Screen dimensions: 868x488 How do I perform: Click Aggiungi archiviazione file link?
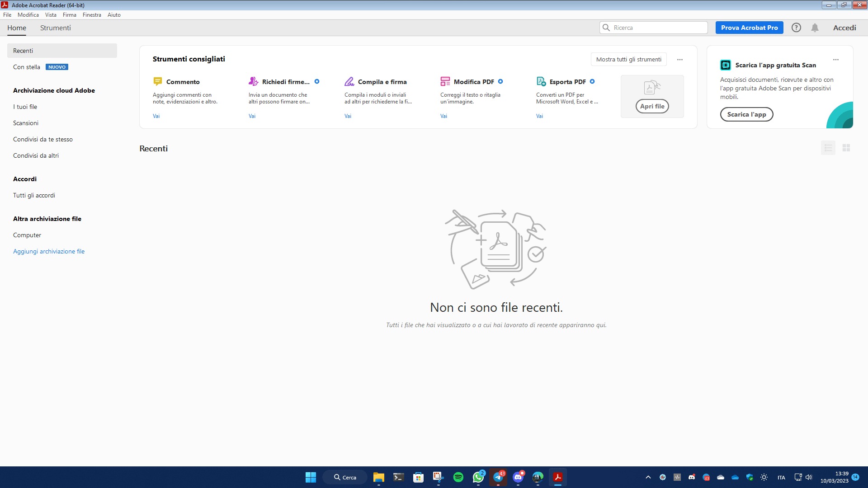[49, 251]
